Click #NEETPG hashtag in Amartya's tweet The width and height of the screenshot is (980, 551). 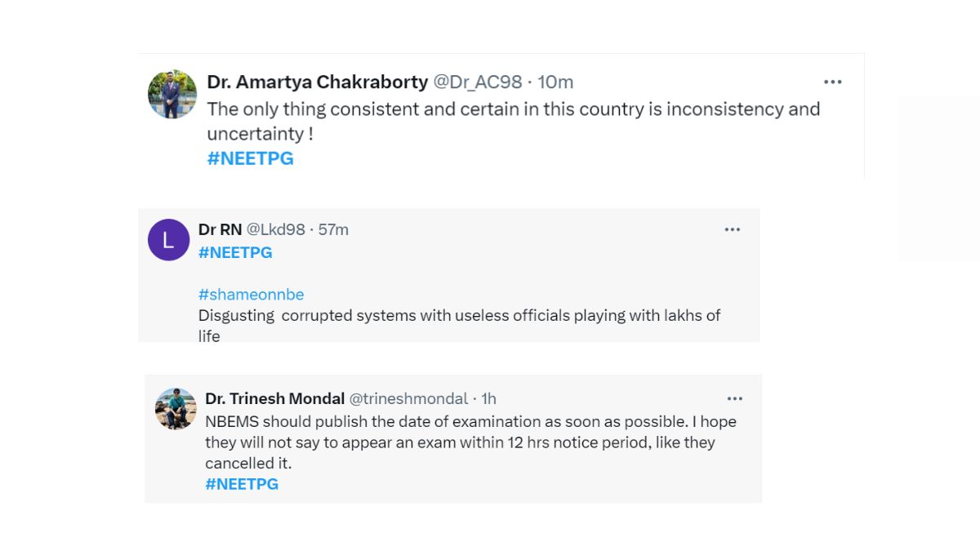click(250, 159)
